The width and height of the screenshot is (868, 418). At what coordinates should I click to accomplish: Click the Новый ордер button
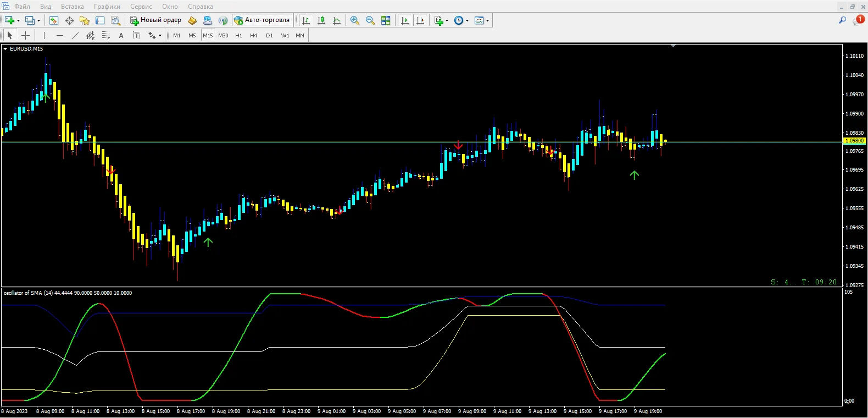pyautogui.click(x=155, y=20)
